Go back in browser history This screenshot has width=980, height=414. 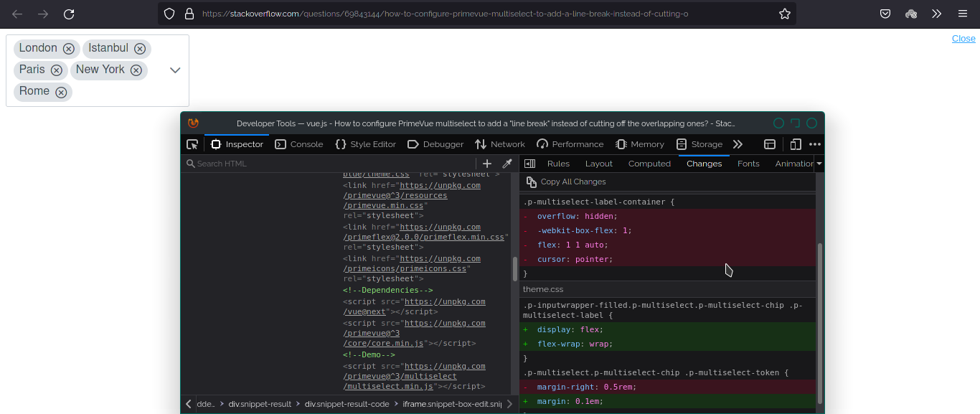[17, 14]
